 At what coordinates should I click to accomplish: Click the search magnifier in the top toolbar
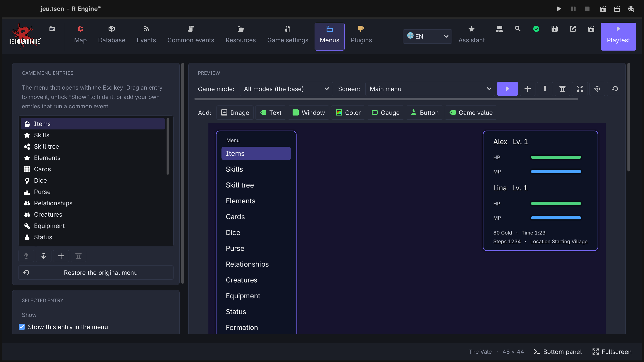coord(518,29)
